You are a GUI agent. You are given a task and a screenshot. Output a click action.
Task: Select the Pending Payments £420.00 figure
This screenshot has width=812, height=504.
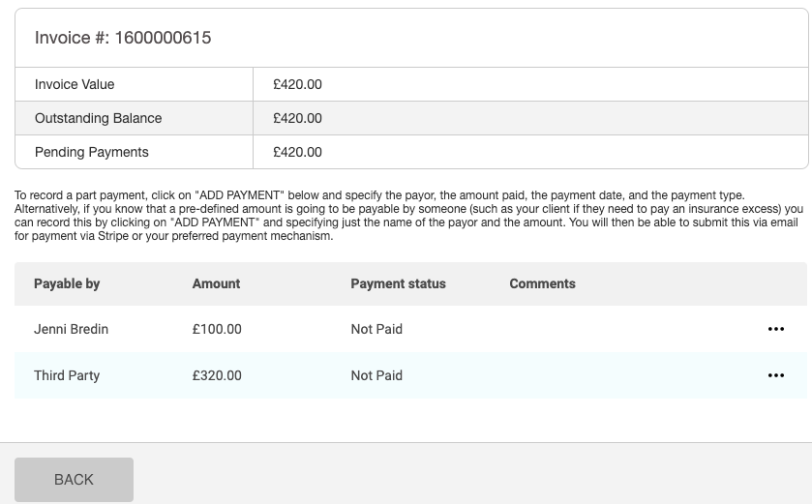297,152
